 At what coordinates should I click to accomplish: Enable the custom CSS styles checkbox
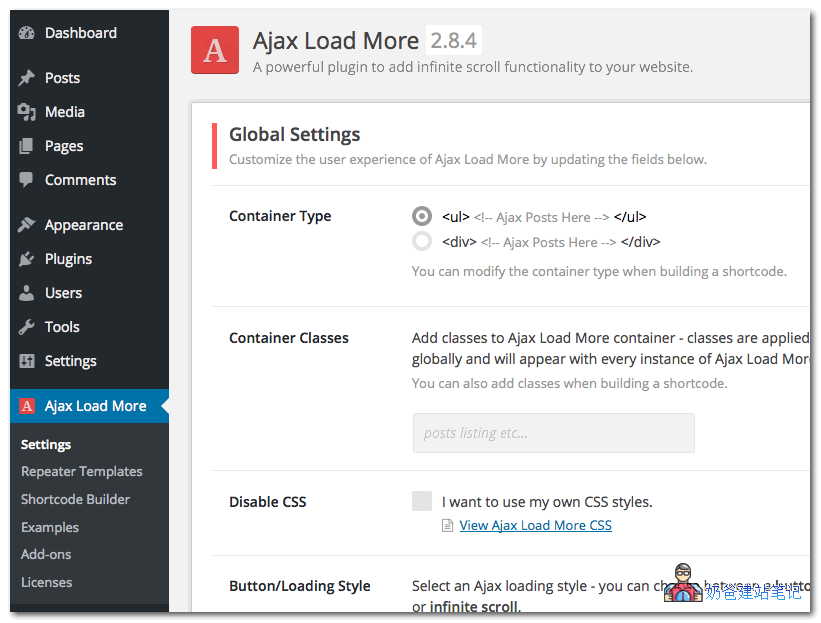(421, 500)
